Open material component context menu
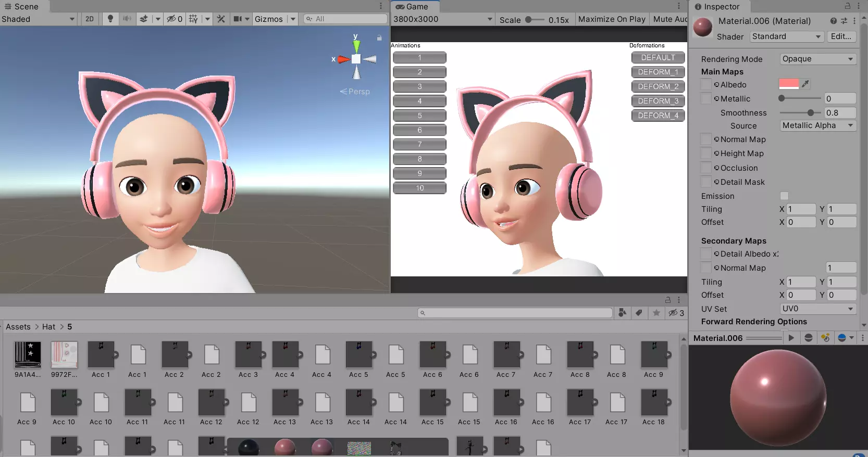The image size is (868, 457). (x=854, y=21)
